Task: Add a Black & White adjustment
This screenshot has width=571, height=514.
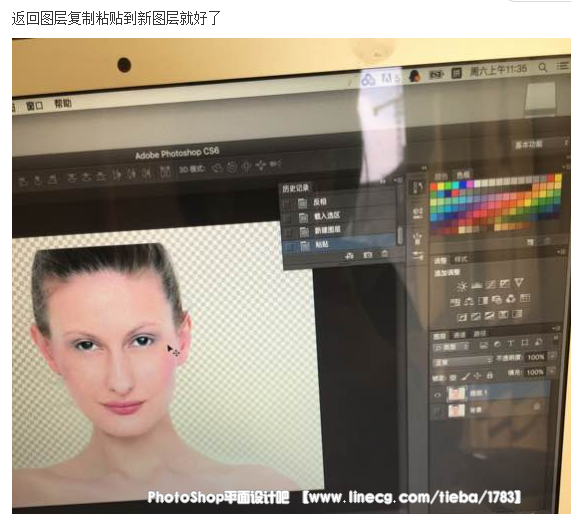Action: click(x=483, y=301)
